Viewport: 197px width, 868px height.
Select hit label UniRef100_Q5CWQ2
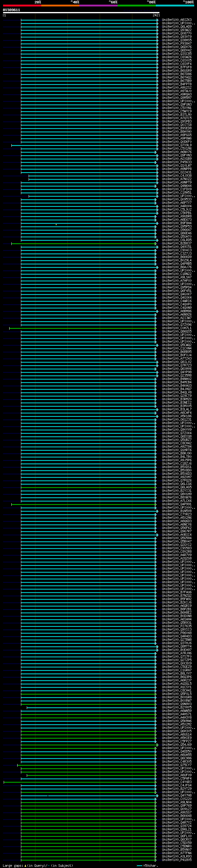[177, 345]
